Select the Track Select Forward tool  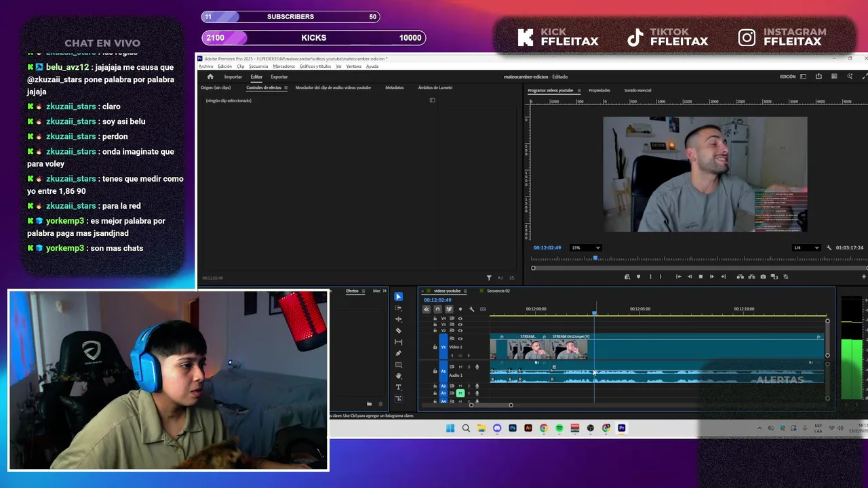point(398,308)
